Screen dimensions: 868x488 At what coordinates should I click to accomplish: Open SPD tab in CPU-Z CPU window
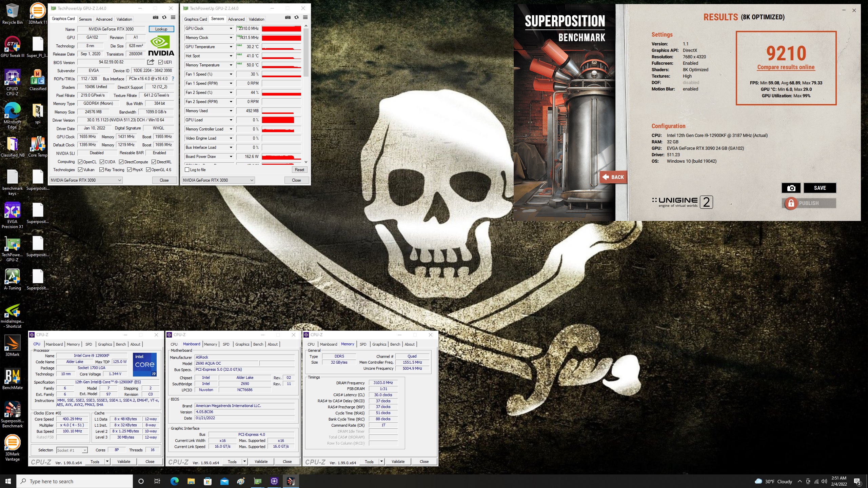point(88,344)
